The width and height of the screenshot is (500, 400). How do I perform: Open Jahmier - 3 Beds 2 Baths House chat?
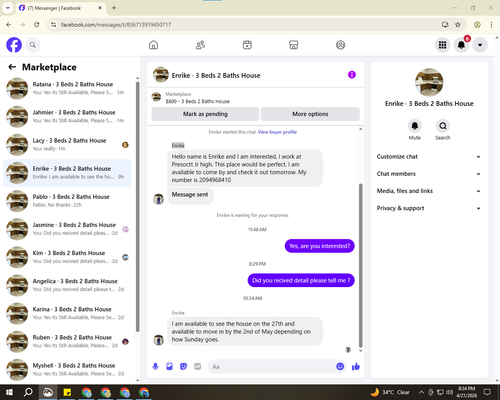click(x=67, y=117)
